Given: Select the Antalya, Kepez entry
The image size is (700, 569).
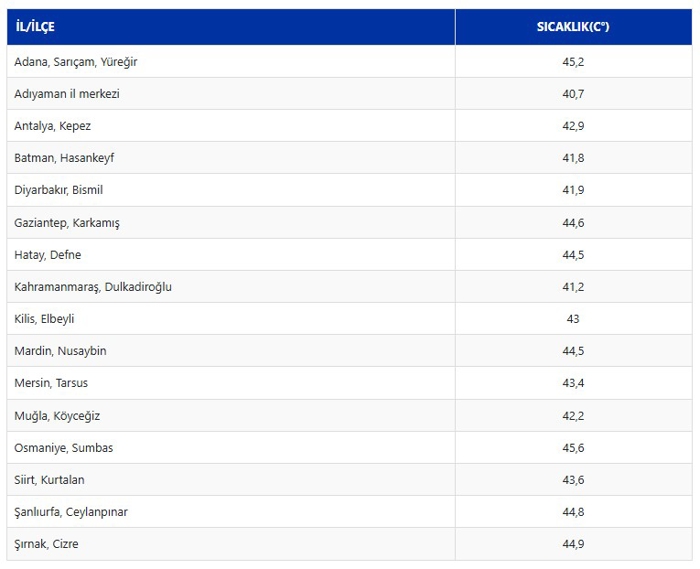Looking at the screenshot, I should coord(52,126).
